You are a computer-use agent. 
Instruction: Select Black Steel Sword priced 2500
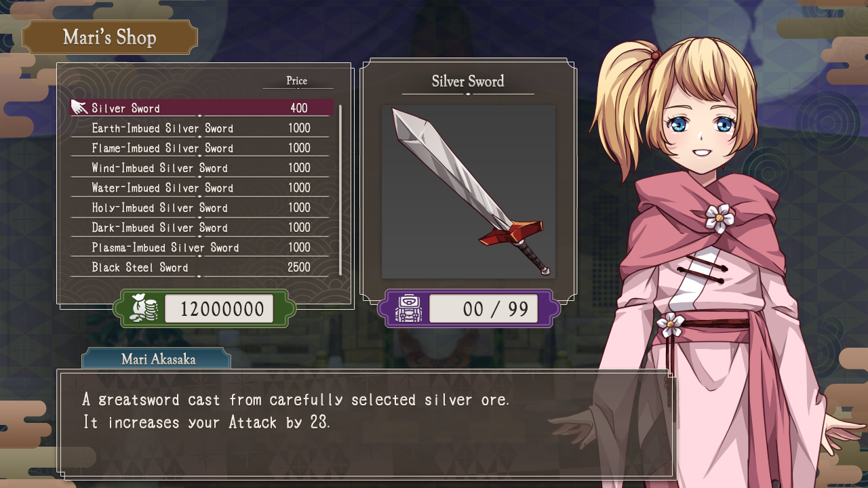tap(202, 267)
